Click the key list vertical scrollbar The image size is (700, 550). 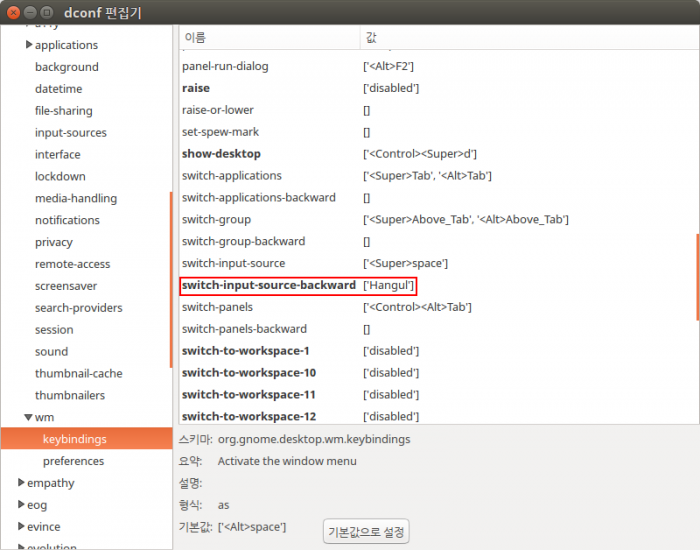tap(697, 277)
